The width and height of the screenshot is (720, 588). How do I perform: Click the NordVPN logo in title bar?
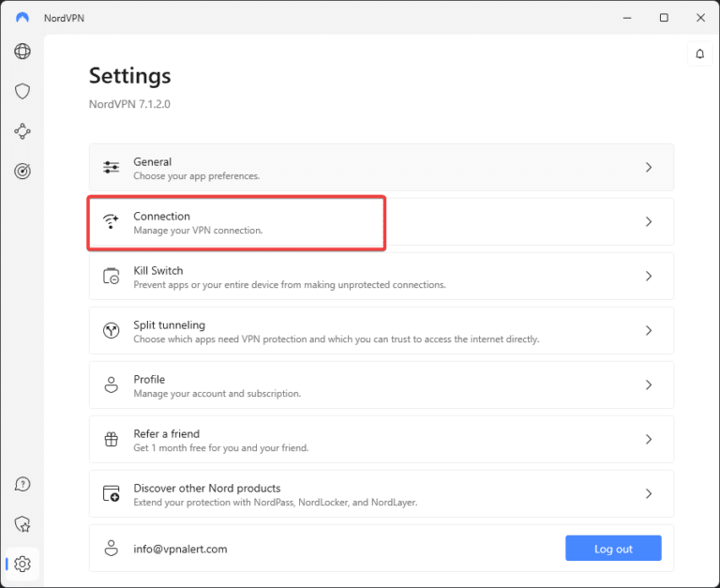(x=22, y=18)
